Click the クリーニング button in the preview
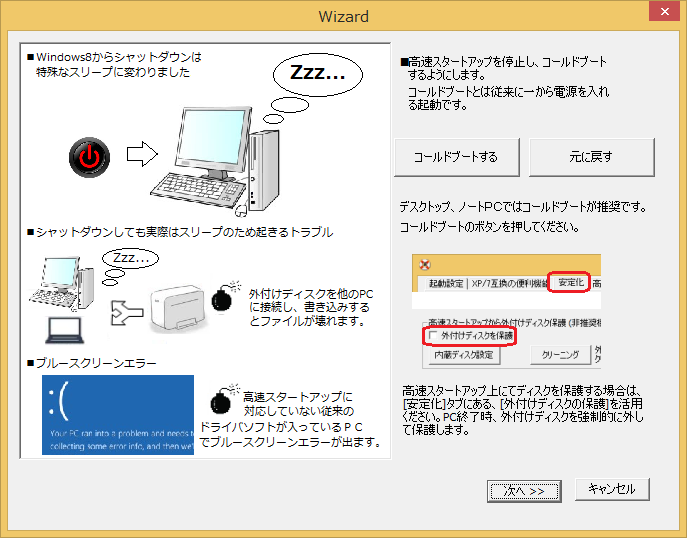687x538 pixels. click(x=560, y=355)
